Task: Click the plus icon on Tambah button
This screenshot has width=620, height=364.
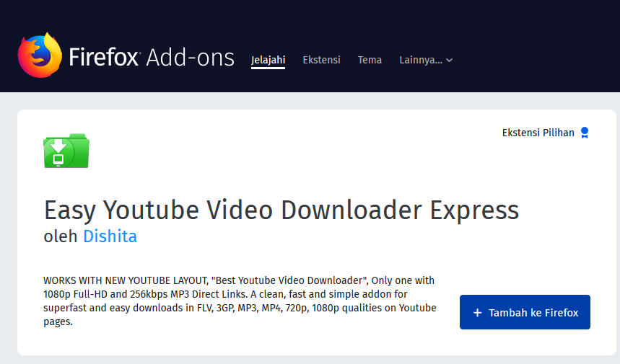Action: click(x=477, y=313)
